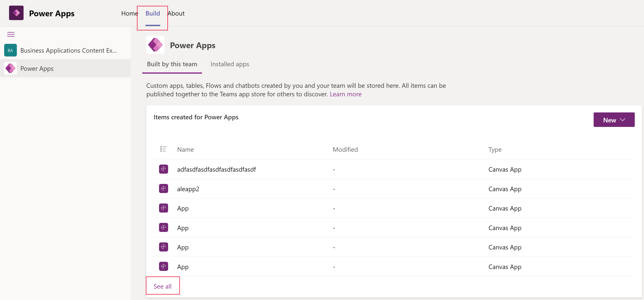Click the Build navigation menu item

[x=152, y=13]
